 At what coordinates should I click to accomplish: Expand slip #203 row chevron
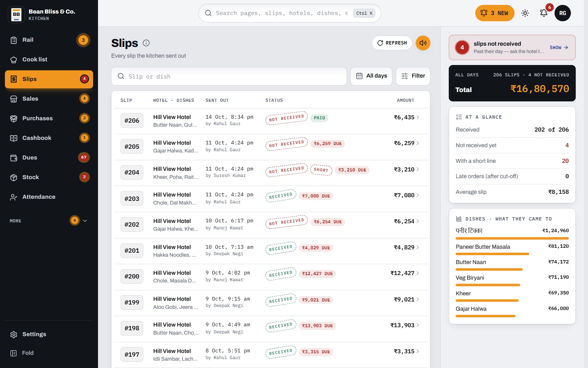418,195
